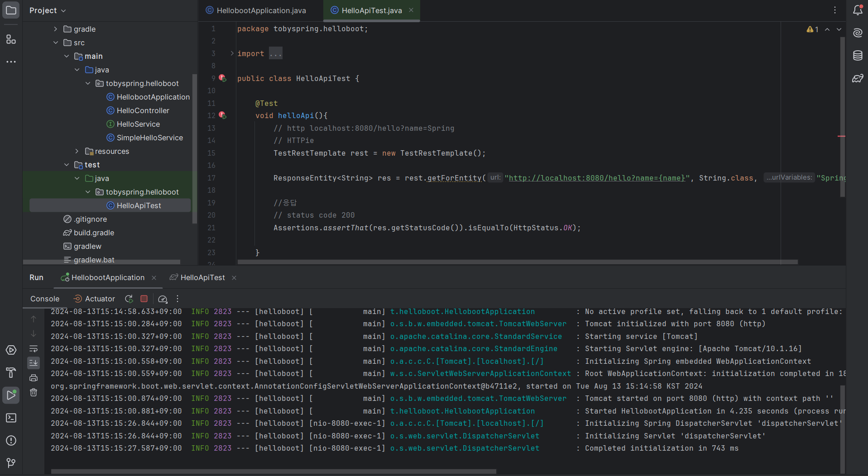
Task: Open build.gradle file
Action: pos(89,233)
